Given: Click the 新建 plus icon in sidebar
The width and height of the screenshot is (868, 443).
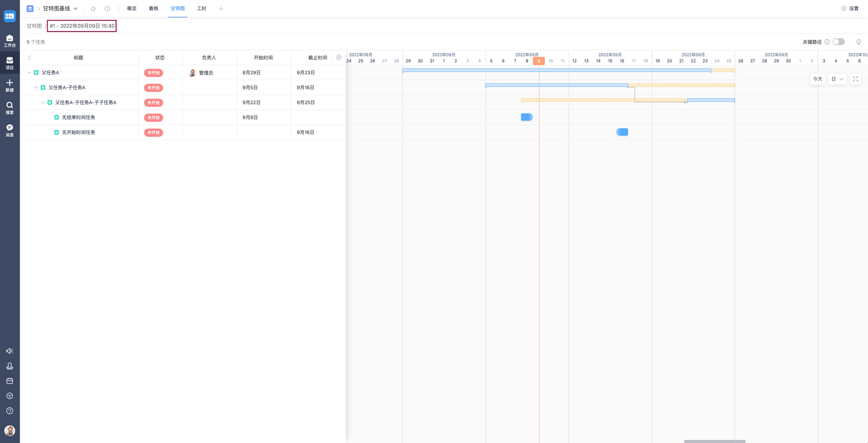Looking at the screenshot, I should click(10, 85).
